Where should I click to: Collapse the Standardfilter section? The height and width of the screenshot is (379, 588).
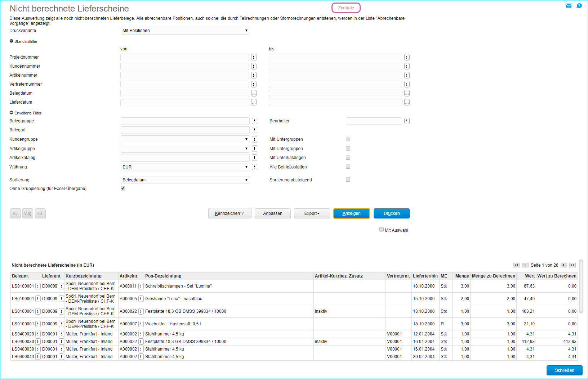(12, 41)
